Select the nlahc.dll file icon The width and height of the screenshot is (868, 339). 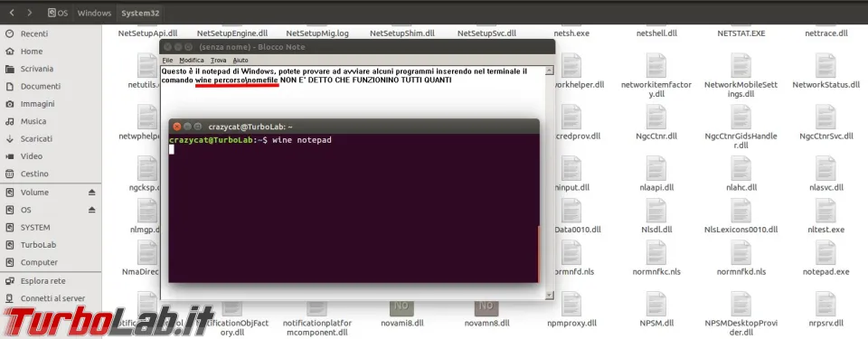pyautogui.click(x=741, y=169)
